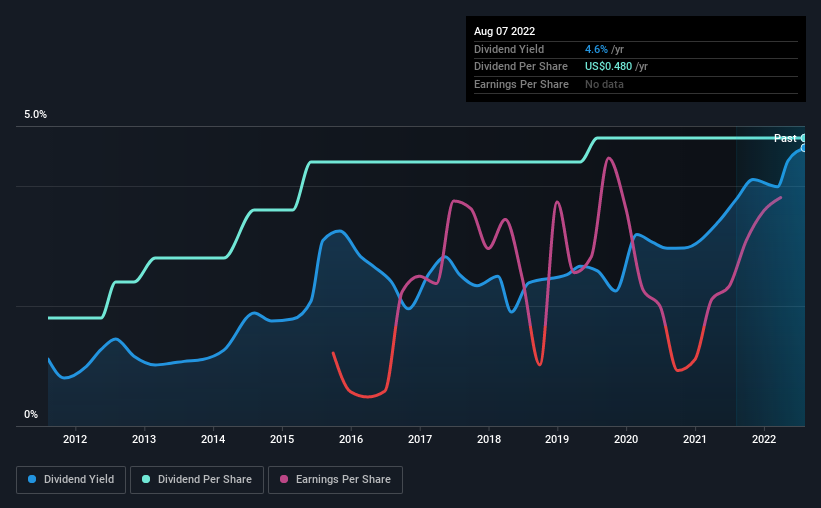This screenshot has width=821, height=508.
Task: Click the 4.6% dividend yield value in tooltip
Action: click(x=596, y=49)
